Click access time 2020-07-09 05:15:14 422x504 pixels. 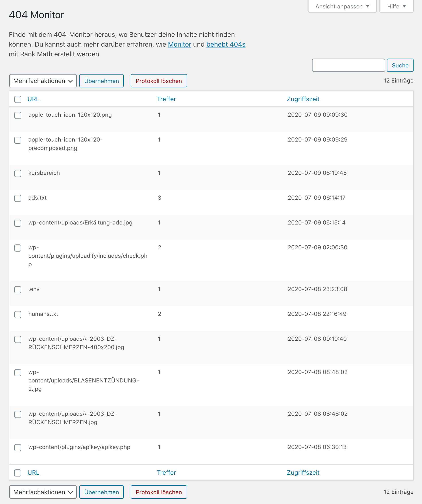(316, 222)
